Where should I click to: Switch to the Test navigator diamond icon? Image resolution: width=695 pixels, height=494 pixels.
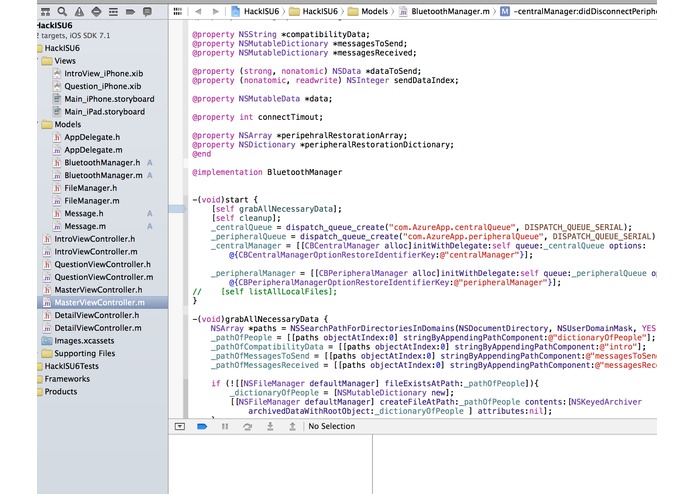click(96, 12)
